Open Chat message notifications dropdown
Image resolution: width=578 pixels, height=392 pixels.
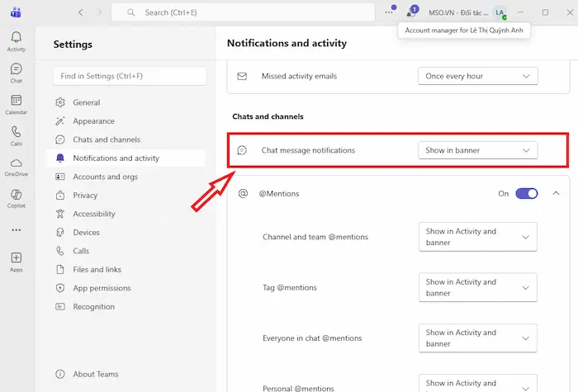477,150
